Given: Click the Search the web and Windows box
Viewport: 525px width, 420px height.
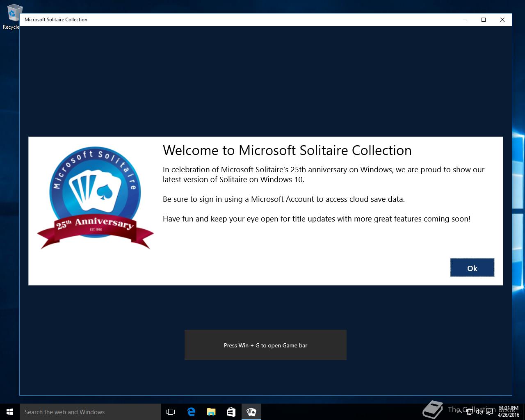Looking at the screenshot, I should [x=90, y=412].
